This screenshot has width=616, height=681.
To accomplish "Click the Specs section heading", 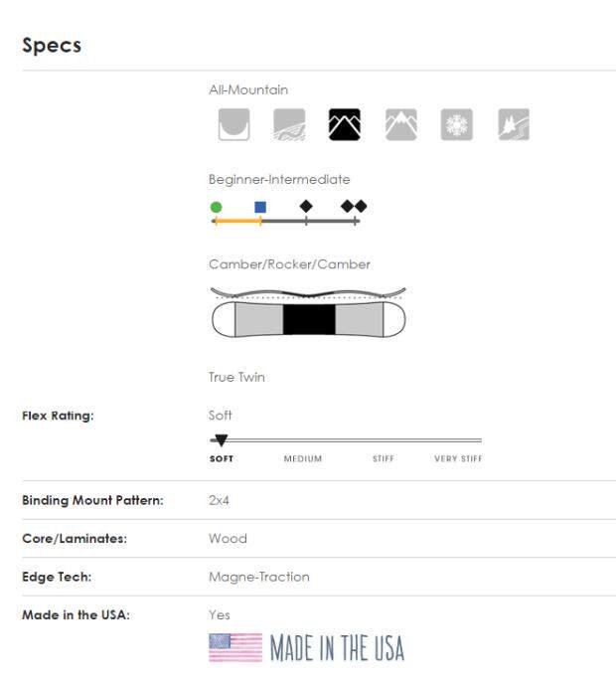I will [52, 46].
